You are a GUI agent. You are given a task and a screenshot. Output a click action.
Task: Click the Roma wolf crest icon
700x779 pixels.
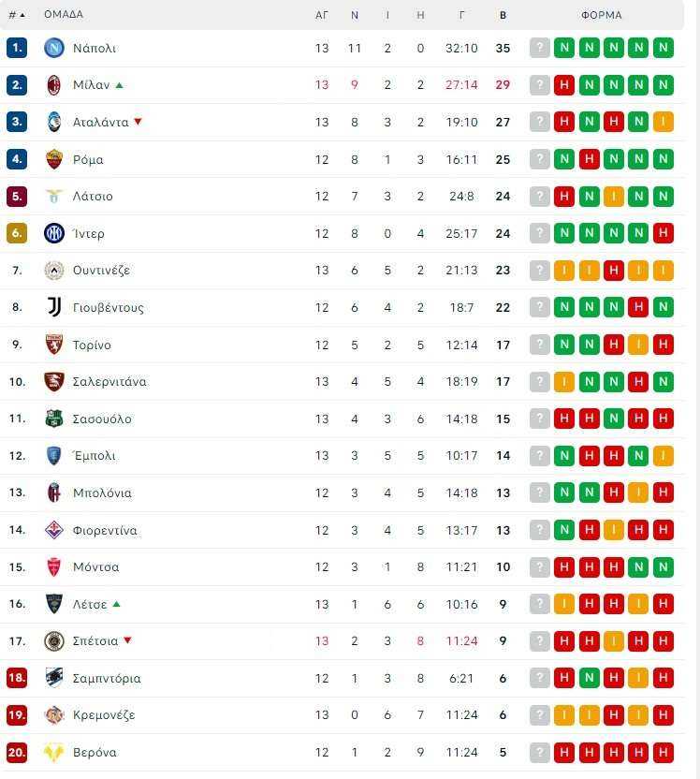54,159
